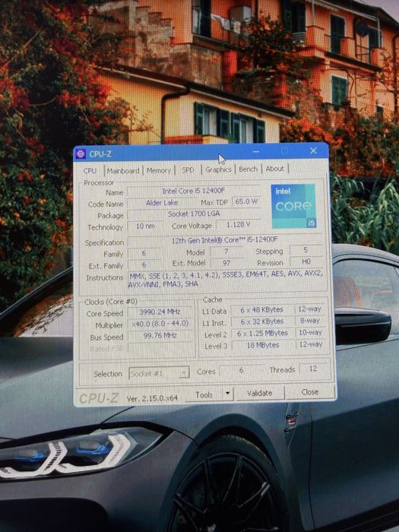Click the L1 Inst. value 6 x 32 KBytes

click(261, 321)
